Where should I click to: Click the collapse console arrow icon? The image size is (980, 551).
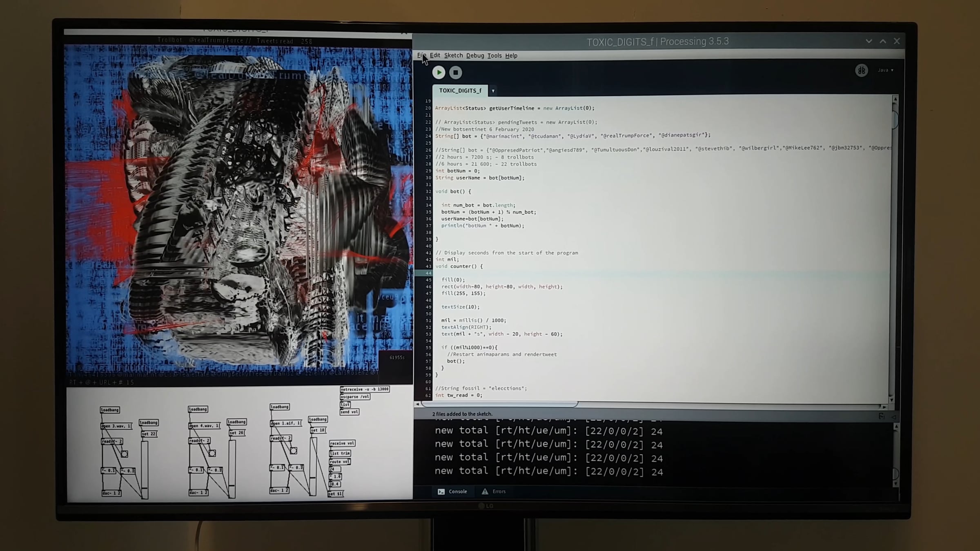[893, 417]
